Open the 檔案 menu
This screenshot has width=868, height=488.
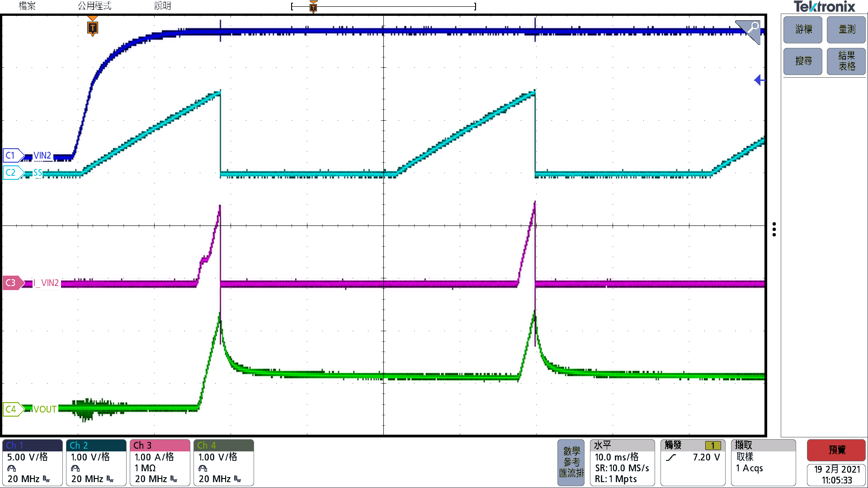pos(27,6)
